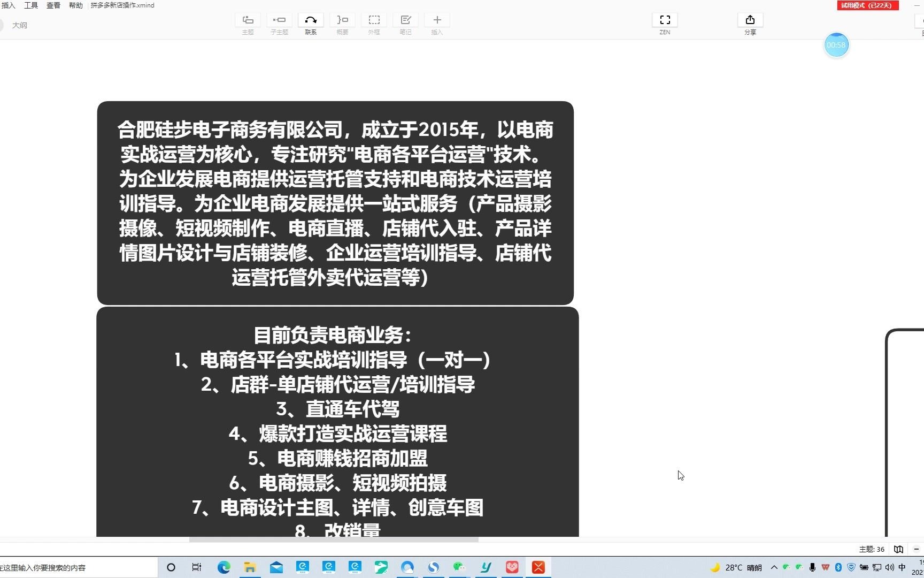Open the red heart app on taskbar
This screenshot has height=578, width=924.
coord(512,567)
